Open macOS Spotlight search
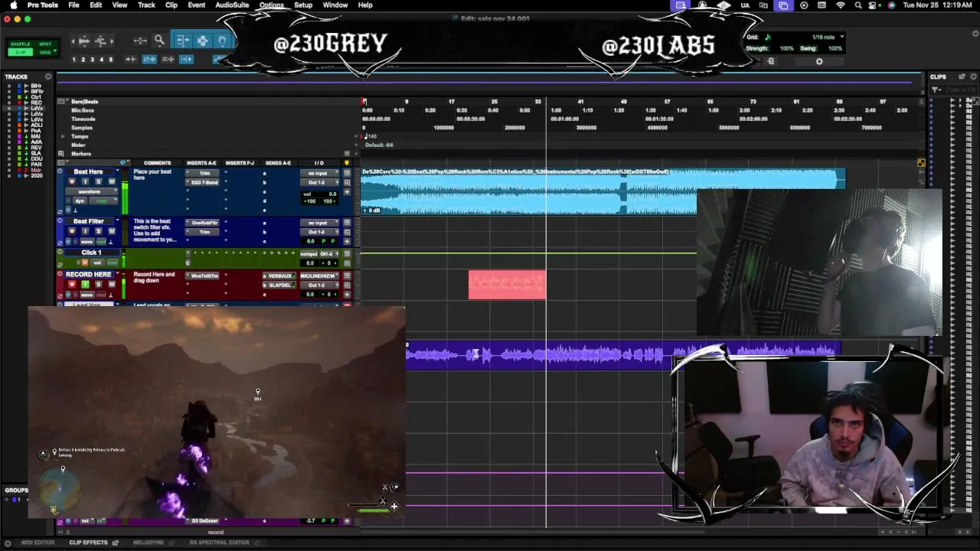The image size is (980, 551). (857, 5)
